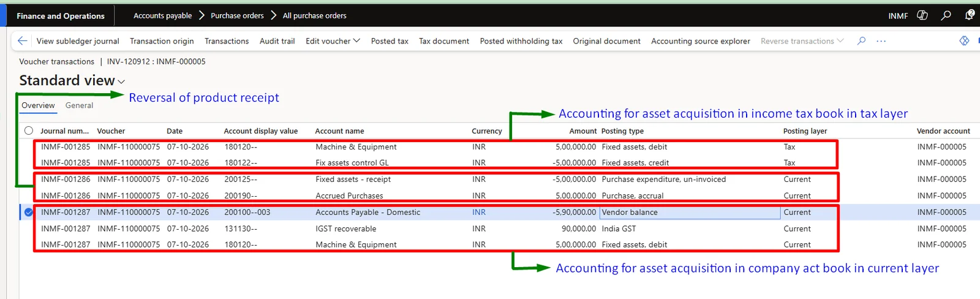Open notifications bell icon
The height and width of the screenshot is (299, 980).
969,15
